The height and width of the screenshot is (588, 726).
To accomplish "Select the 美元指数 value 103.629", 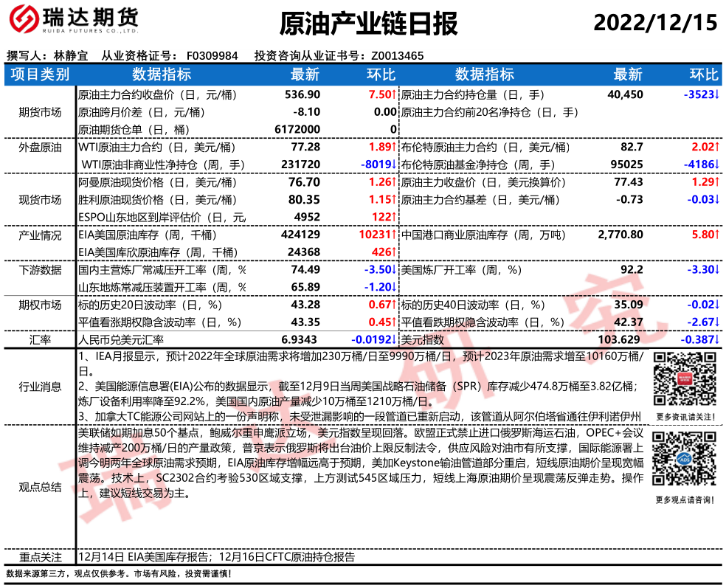I will 620,340.
